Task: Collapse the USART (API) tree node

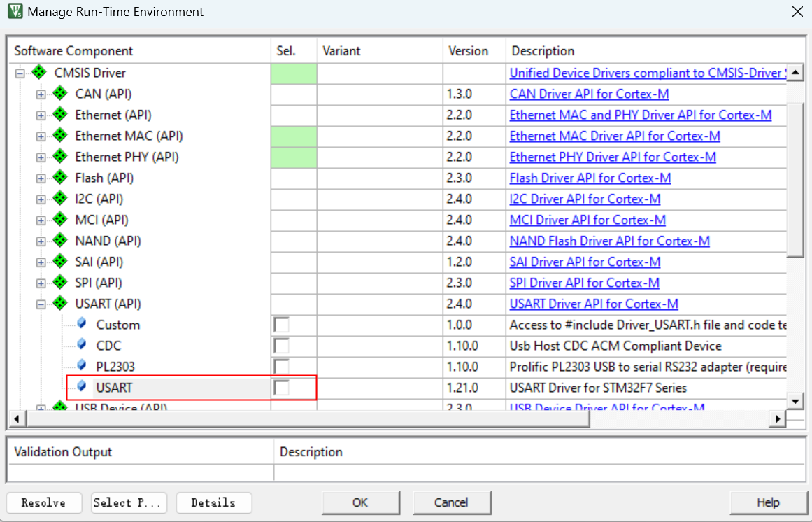Action: coord(41,304)
